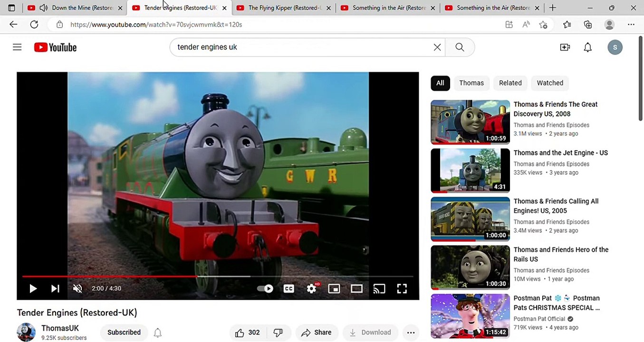Open a new browser tab
The height and width of the screenshot is (342, 644).
pyautogui.click(x=552, y=8)
